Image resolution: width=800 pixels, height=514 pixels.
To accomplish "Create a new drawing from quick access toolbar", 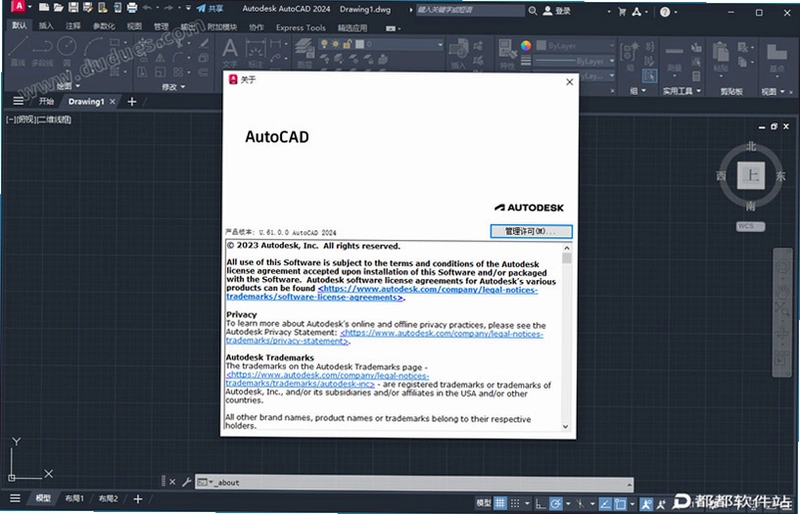I will 44,8.
